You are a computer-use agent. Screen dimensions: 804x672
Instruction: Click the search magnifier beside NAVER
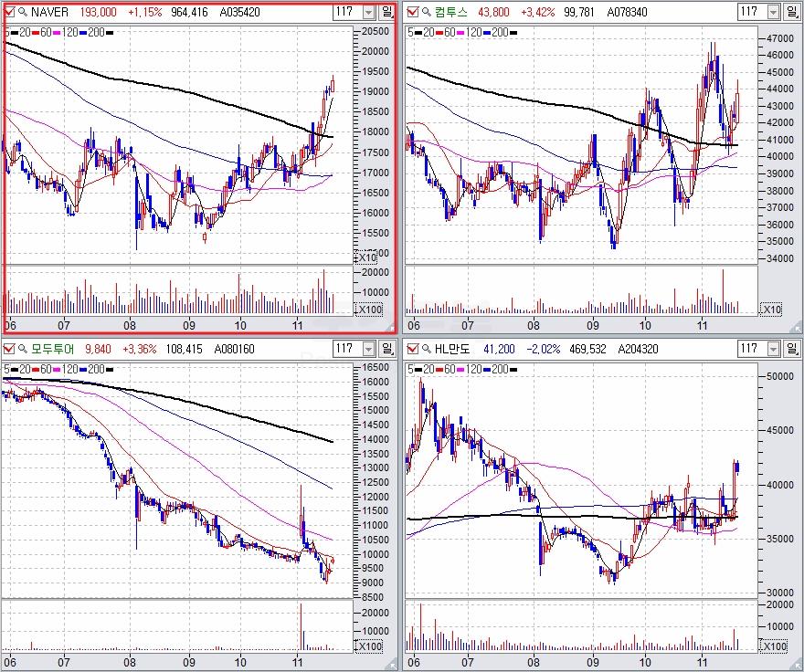click(22, 13)
